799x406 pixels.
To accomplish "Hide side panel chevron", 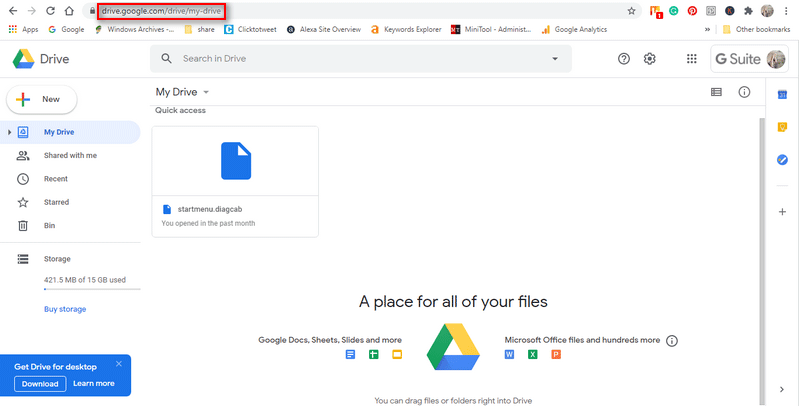I will point(782,389).
